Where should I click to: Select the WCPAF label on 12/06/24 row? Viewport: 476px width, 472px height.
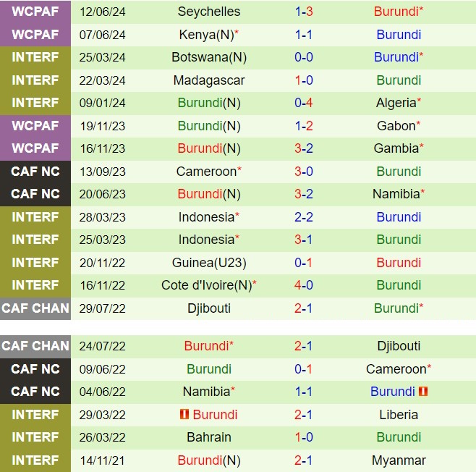35,12
